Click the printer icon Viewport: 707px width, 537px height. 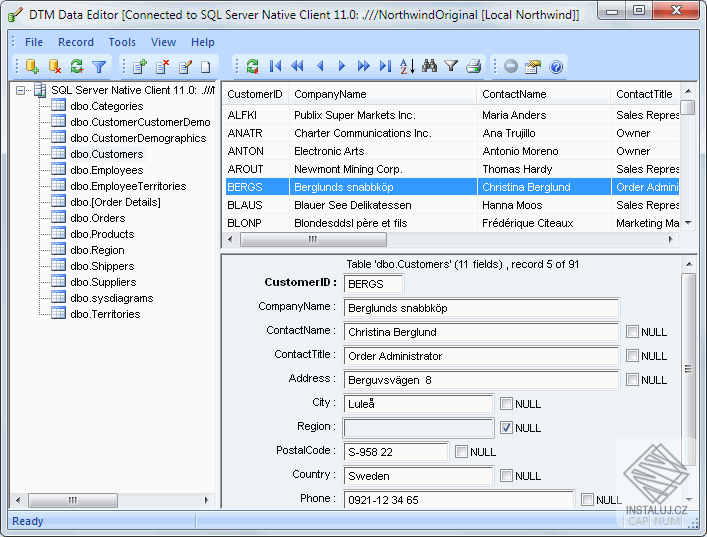473,66
